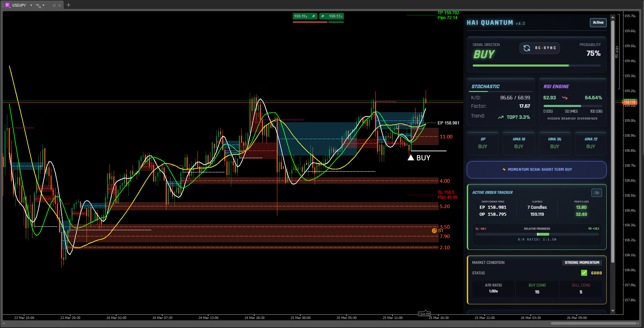Select the USDJPY chart tab

coord(19,5)
